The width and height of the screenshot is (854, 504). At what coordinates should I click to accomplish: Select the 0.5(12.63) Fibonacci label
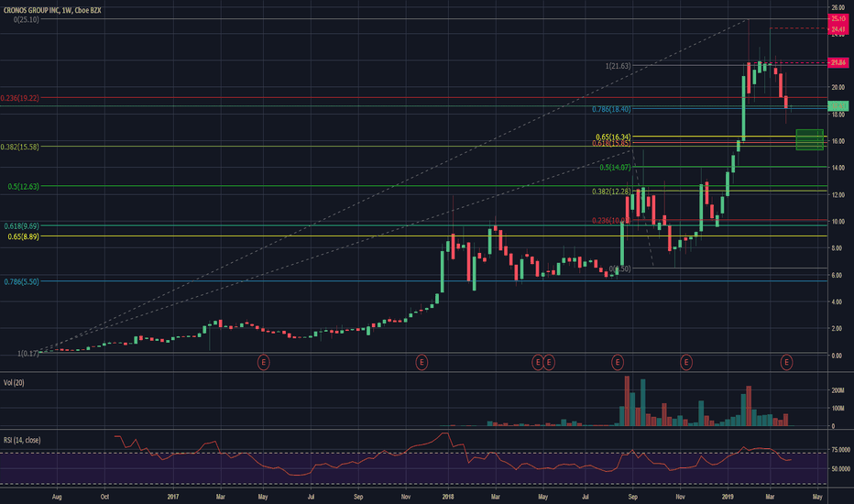pos(24,187)
